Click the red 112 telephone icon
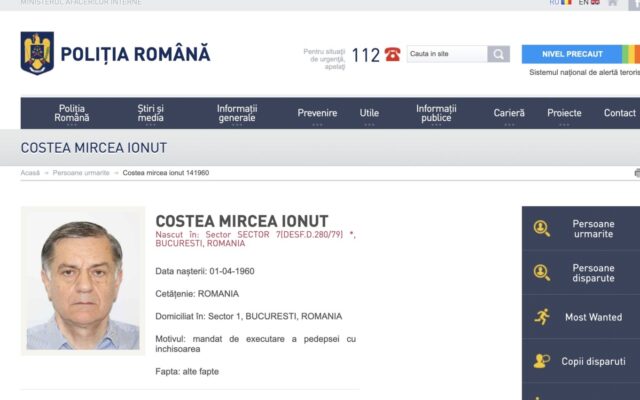This screenshot has width=640, height=400. click(392, 54)
